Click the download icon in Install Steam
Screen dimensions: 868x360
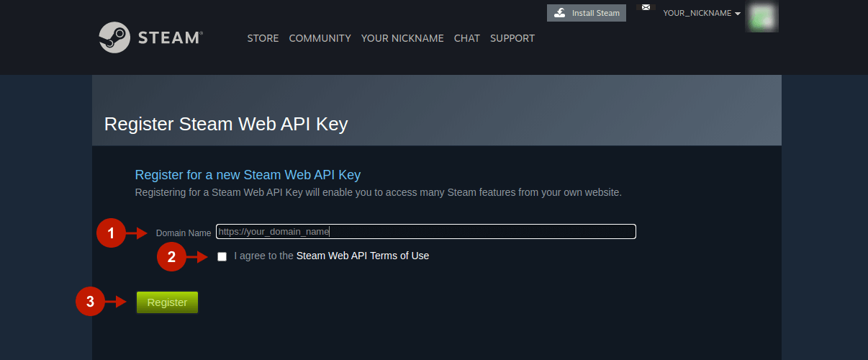point(559,13)
